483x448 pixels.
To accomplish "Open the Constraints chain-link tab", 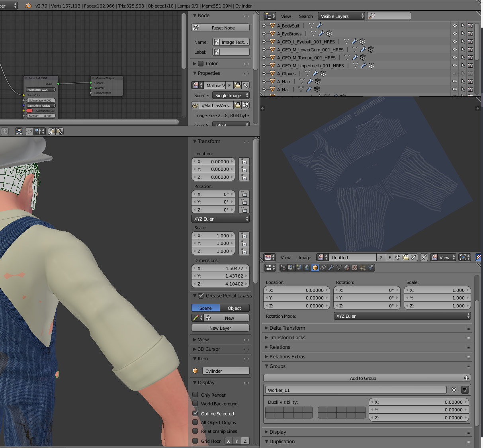I will [323, 268].
